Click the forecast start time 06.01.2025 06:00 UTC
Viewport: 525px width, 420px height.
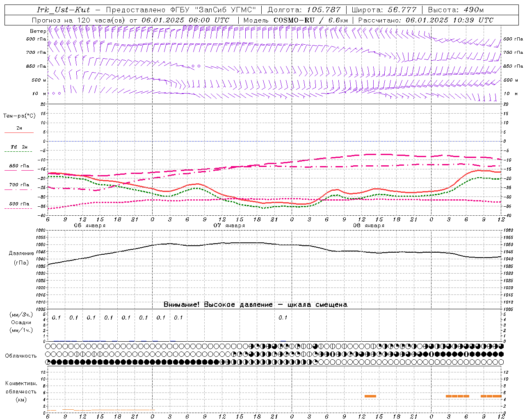click(185, 20)
